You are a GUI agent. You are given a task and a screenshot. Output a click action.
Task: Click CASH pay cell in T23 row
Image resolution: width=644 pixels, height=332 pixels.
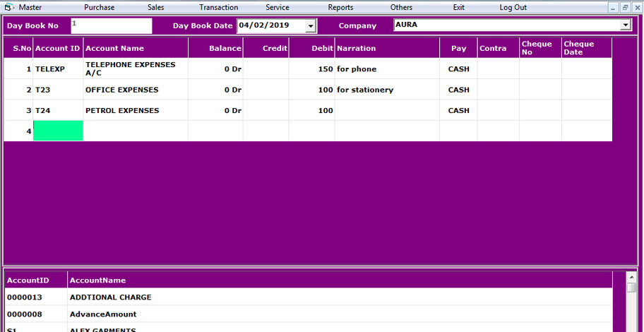(x=458, y=90)
